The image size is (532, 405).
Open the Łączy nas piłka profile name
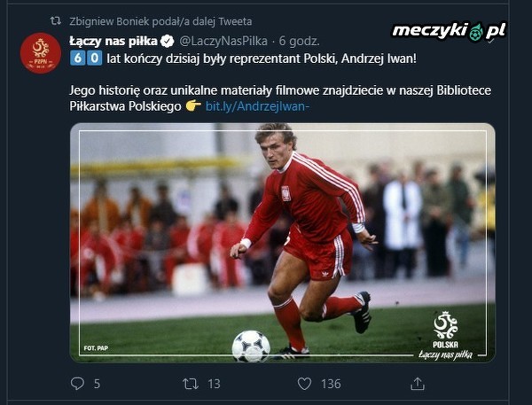pos(113,41)
